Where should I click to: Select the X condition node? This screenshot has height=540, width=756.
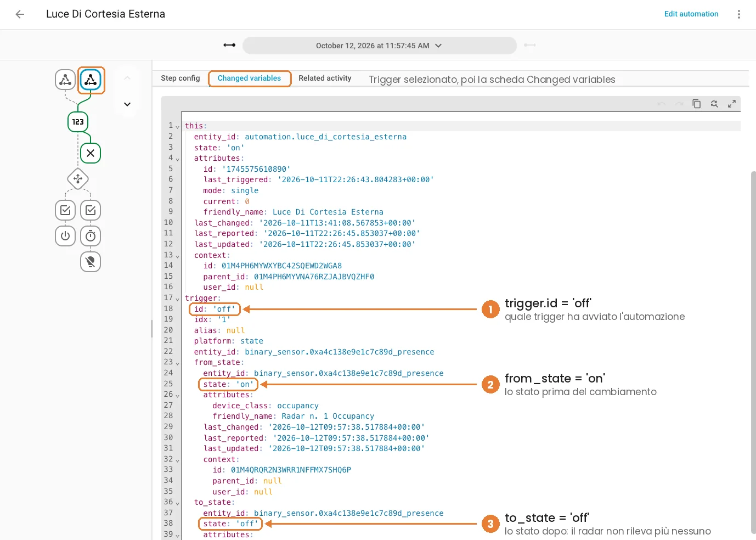91,153
